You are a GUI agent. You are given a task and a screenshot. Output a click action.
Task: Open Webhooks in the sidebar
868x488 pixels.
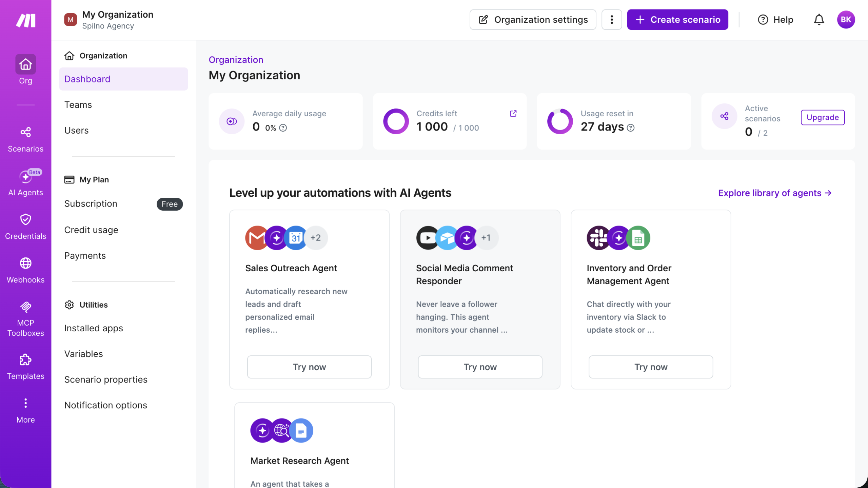[x=25, y=270]
